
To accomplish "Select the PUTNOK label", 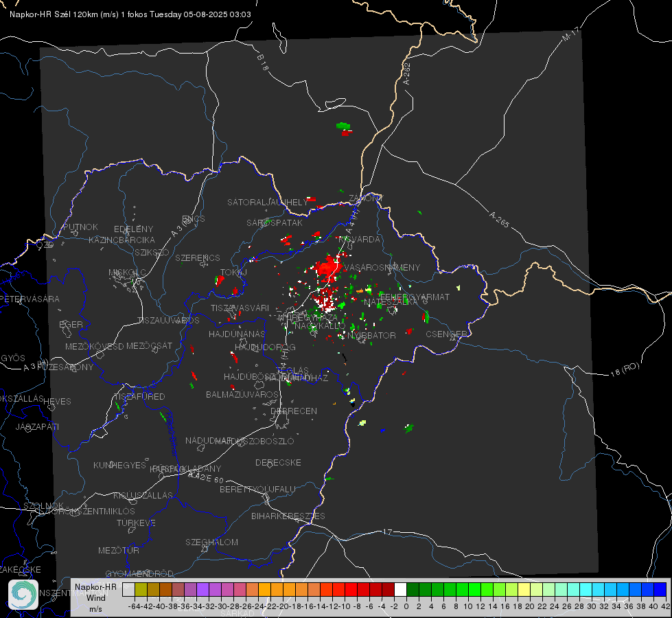I will coord(80,227).
